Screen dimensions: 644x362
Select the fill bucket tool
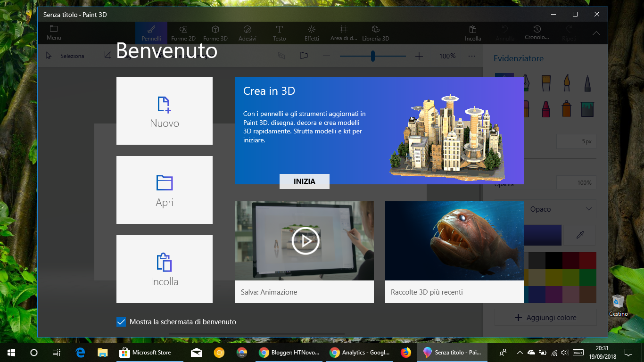click(587, 109)
